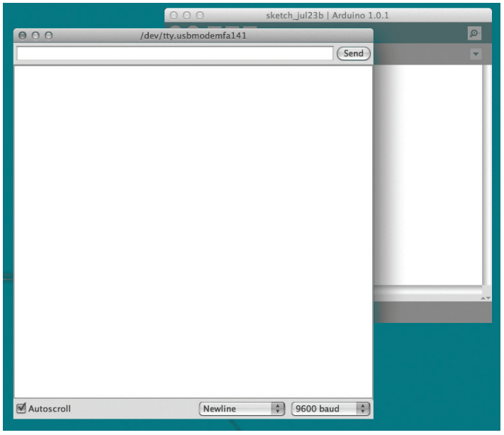Click the serial output text area
The height and width of the screenshot is (435, 504).
point(194,231)
